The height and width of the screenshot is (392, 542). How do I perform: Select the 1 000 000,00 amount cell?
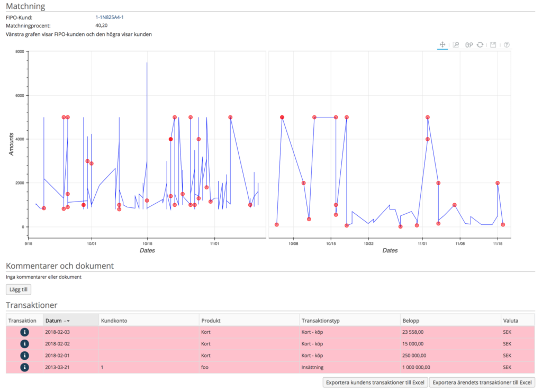[450, 367]
